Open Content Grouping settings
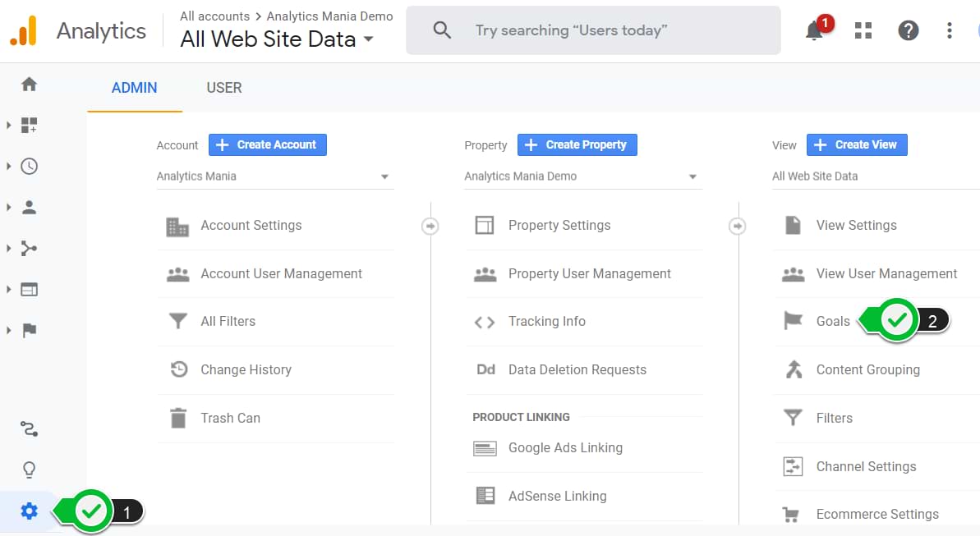This screenshot has width=980, height=536. 867,369
